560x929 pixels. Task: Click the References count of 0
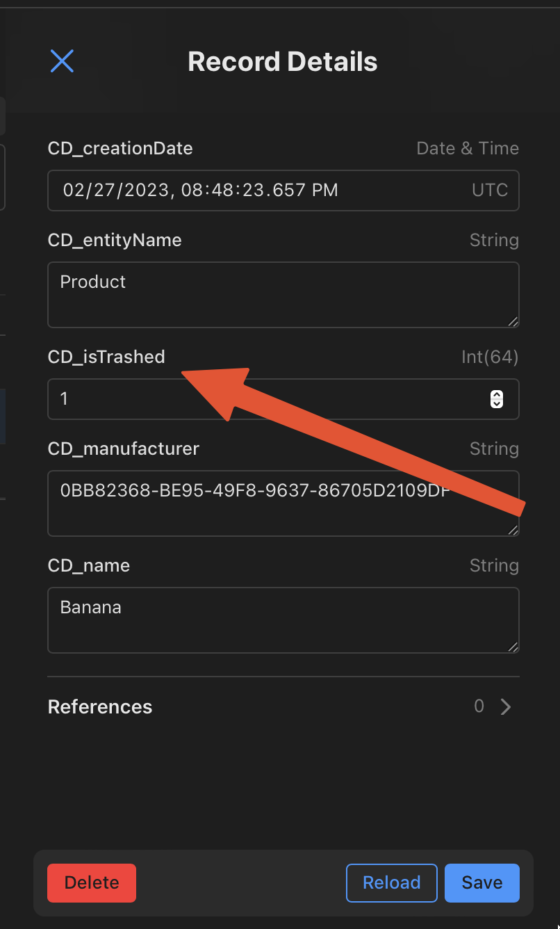point(479,706)
